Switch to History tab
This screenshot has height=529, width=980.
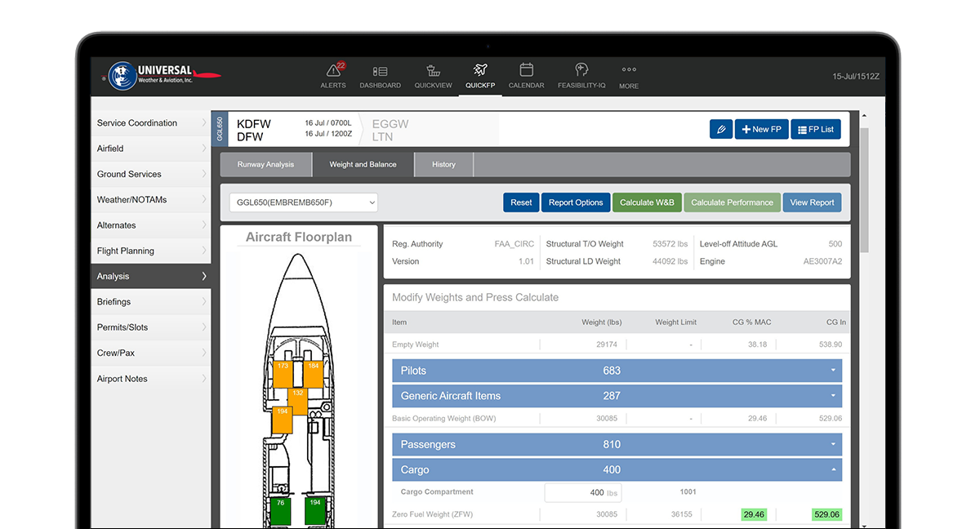pyautogui.click(x=443, y=164)
